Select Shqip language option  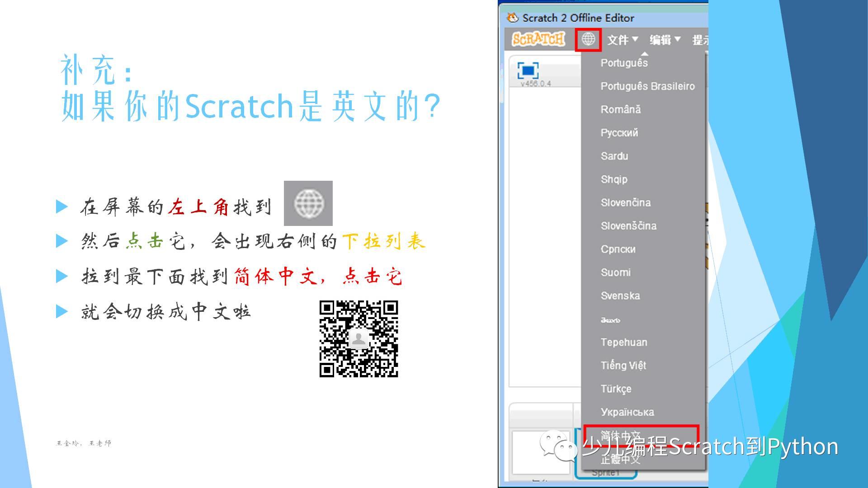[x=614, y=179]
